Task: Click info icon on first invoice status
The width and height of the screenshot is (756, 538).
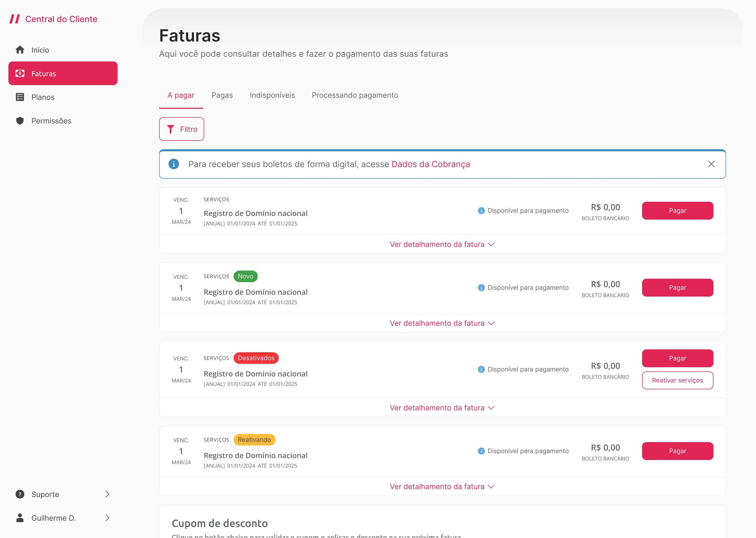Action: [x=481, y=211]
